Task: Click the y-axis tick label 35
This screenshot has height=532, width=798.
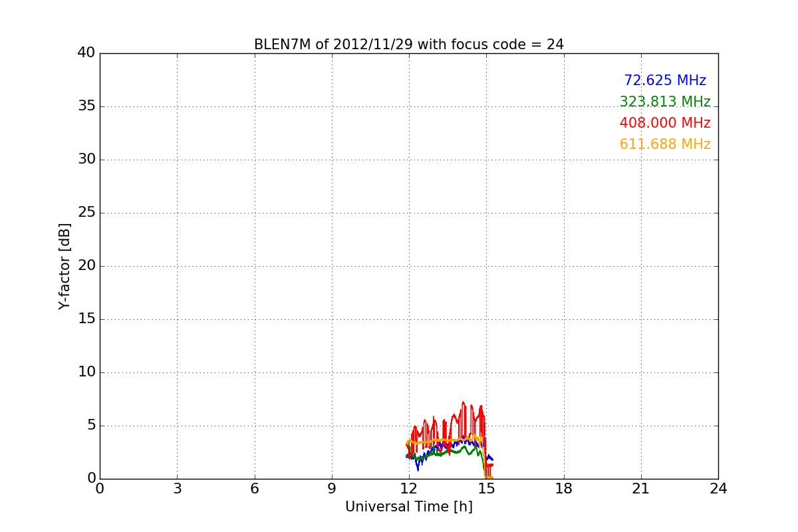Action: 86,106
